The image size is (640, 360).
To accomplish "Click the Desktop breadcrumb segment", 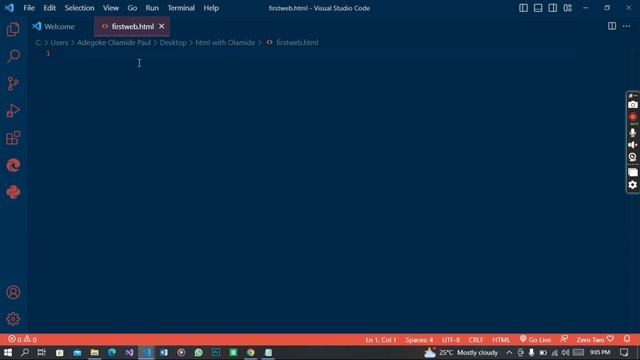I will (x=173, y=42).
